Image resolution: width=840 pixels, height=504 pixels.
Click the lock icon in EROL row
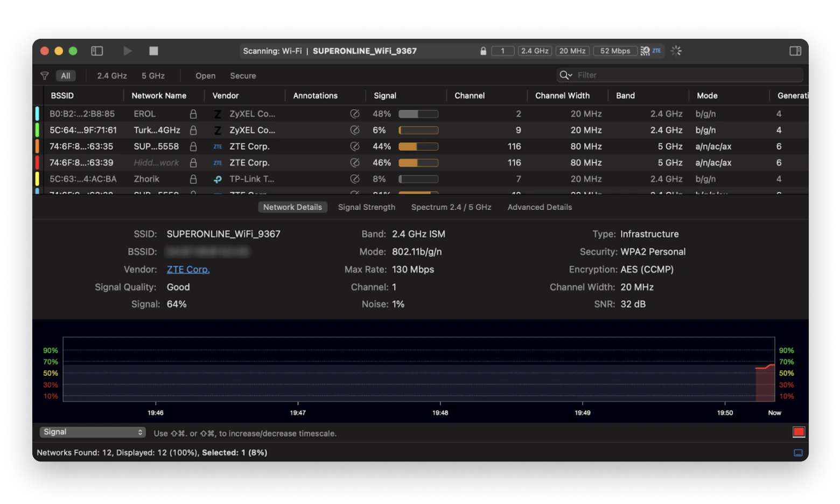pyautogui.click(x=193, y=114)
